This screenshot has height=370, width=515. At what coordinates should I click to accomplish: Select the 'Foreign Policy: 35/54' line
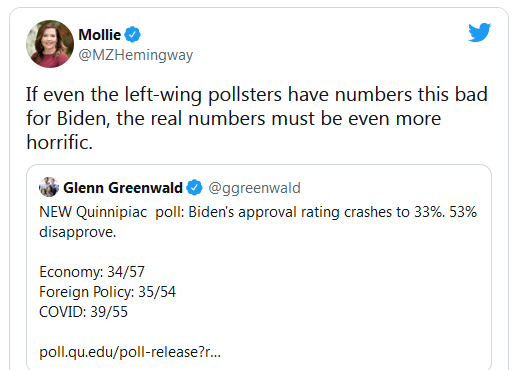click(x=107, y=292)
